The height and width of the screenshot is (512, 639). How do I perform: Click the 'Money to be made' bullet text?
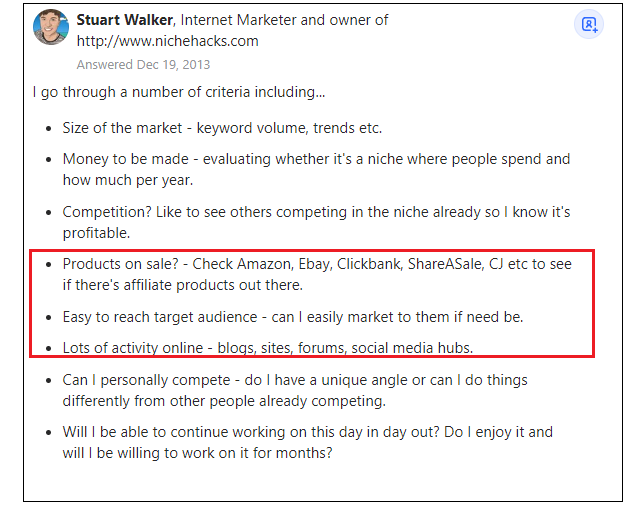point(316,159)
